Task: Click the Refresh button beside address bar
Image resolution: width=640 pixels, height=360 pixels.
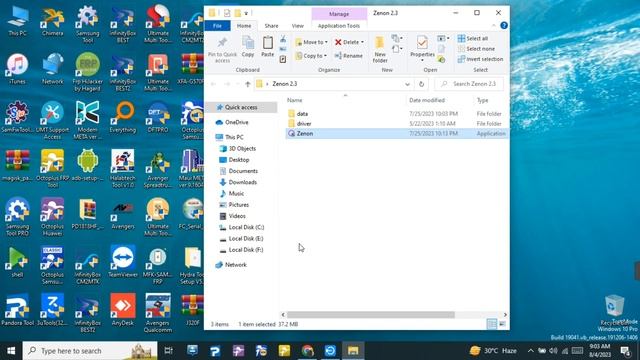Action: pyautogui.click(x=421, y=84)
